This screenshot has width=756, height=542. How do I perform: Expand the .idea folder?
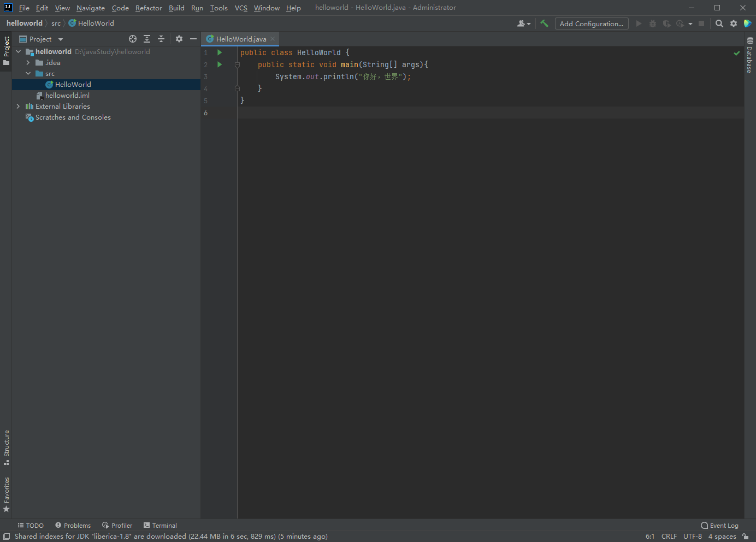[28, 63]
